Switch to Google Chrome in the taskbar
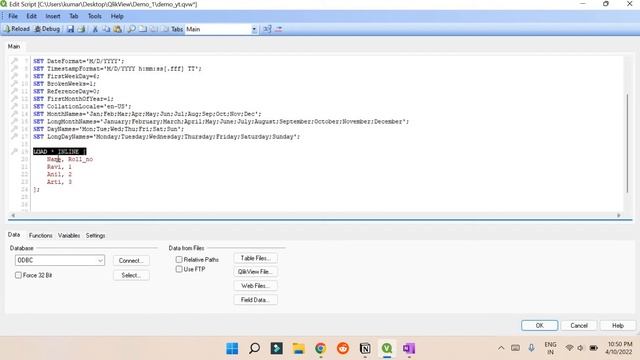The width and height of the screenshot is (640, 360). [321, 348]
